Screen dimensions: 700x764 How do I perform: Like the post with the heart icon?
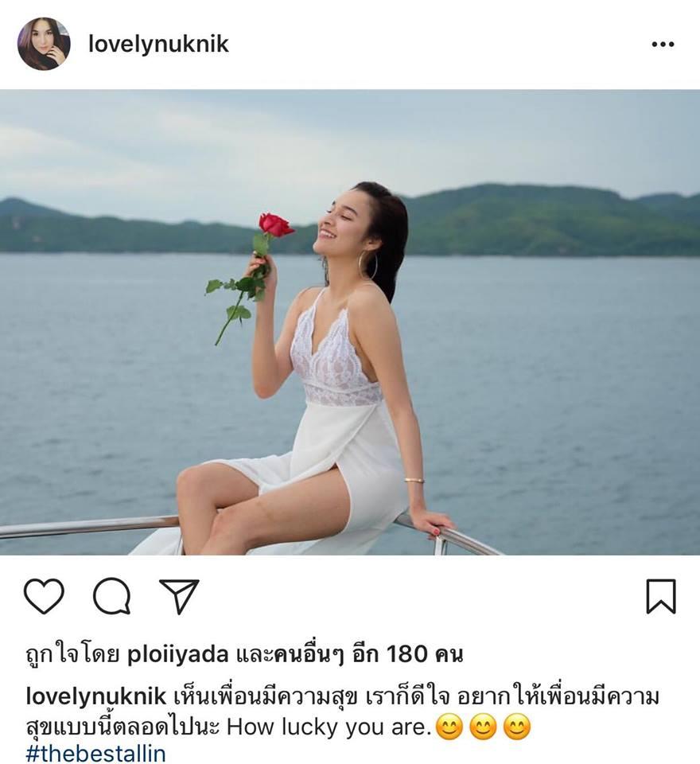(x=44, y=595)
